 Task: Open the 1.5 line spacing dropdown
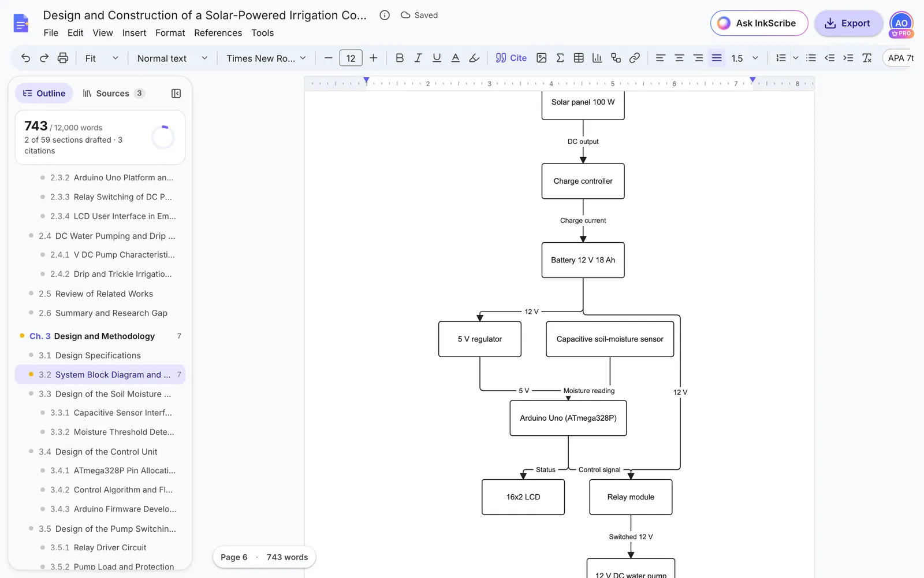point(744,58)
